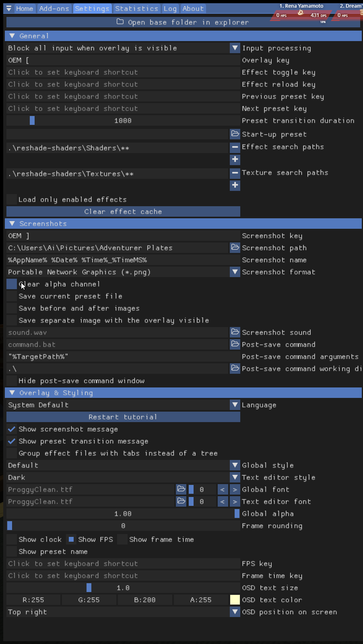Toggle Save before and after images

(x=12, y=309)
